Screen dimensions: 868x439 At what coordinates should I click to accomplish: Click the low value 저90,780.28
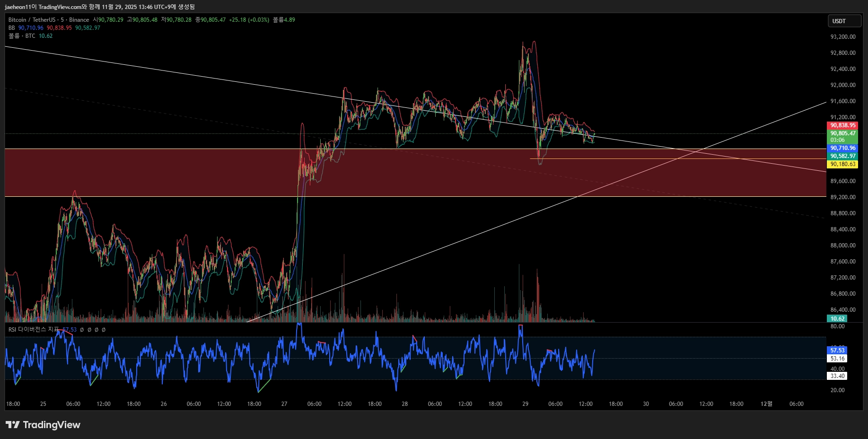[176, 20]
